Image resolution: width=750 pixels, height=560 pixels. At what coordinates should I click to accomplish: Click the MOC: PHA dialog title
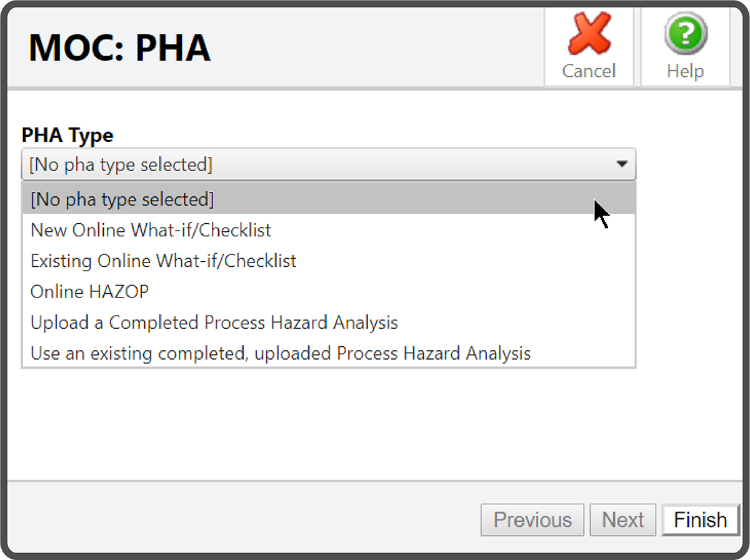point(118,47)
